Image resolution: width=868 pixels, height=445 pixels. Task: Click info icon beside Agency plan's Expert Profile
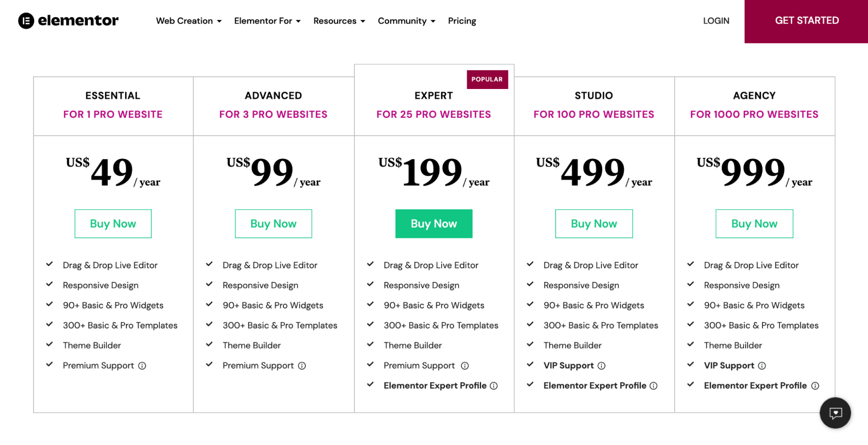pyautogui.click(x=815, y=386)
